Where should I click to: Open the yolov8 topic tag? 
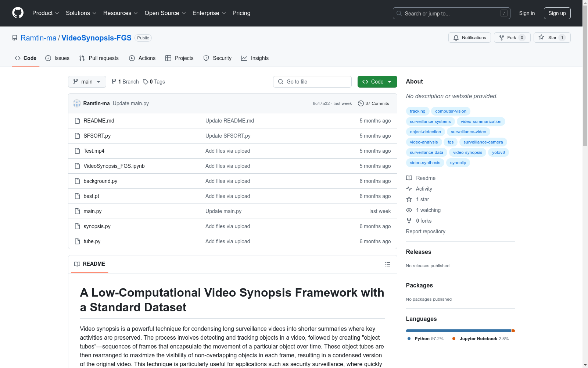click(x=498, y=152)
